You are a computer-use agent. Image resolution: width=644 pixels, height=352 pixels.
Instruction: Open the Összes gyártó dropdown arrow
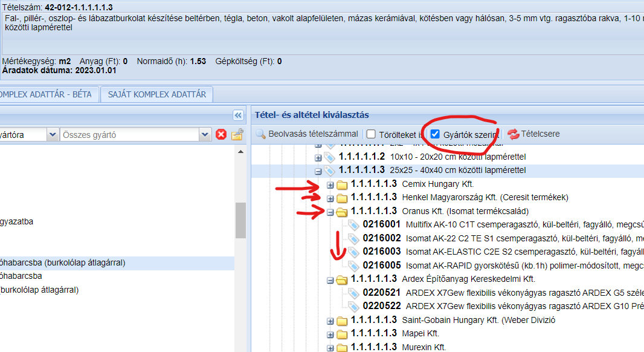(205, 134)
